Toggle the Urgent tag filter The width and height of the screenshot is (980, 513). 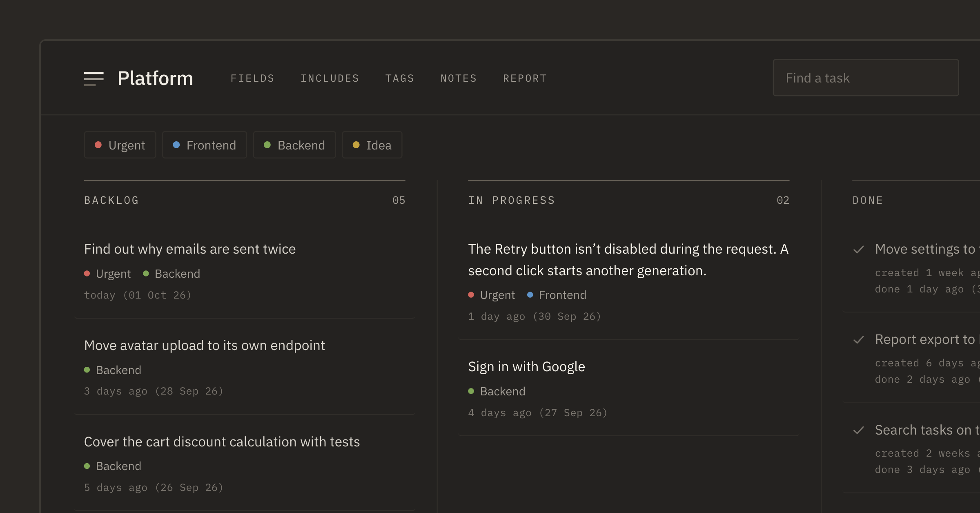coord(120,145)
